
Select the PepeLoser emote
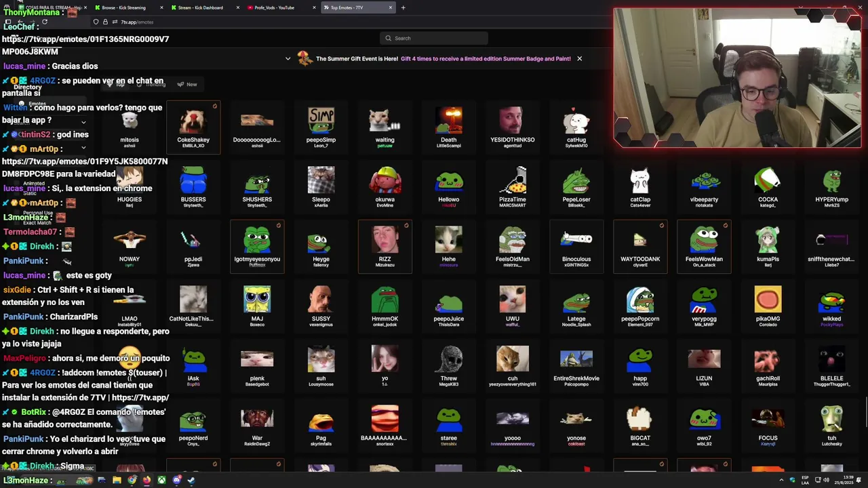(576, 187)
